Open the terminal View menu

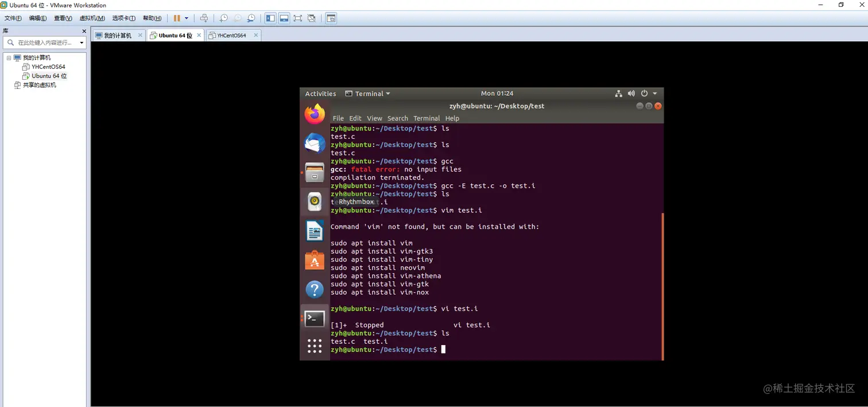coord(374,118)
